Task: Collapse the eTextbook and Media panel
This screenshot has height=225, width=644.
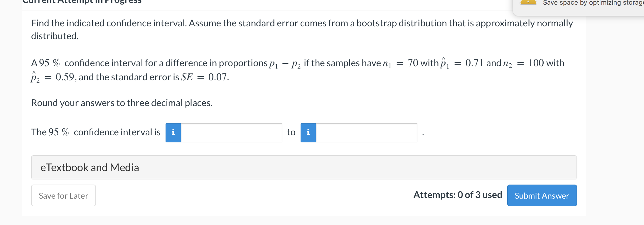Action: (90, 167)
